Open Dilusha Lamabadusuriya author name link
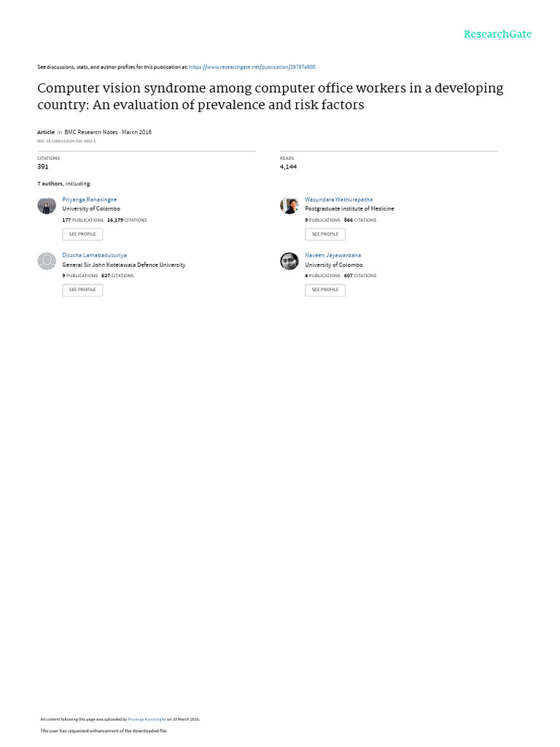This screenshot has height=747, width=560. 94,255
